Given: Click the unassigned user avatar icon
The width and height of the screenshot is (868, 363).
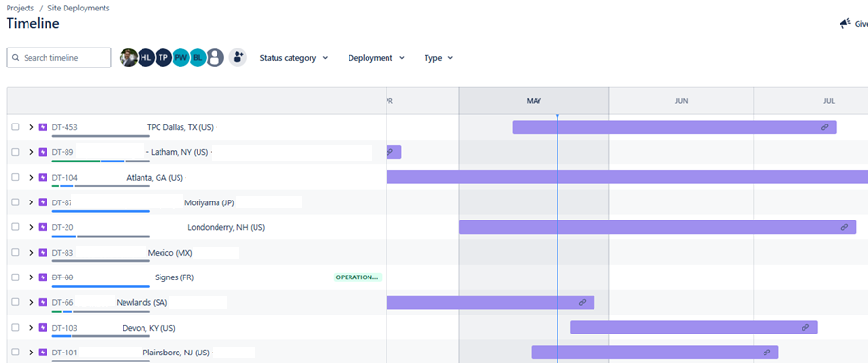Looking at the screenshot, I should click(216, 58).
